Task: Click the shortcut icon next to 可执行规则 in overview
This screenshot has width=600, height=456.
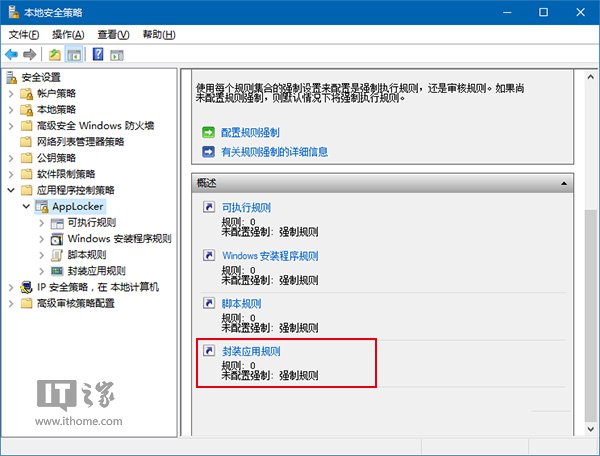Action: pos(208,208)
